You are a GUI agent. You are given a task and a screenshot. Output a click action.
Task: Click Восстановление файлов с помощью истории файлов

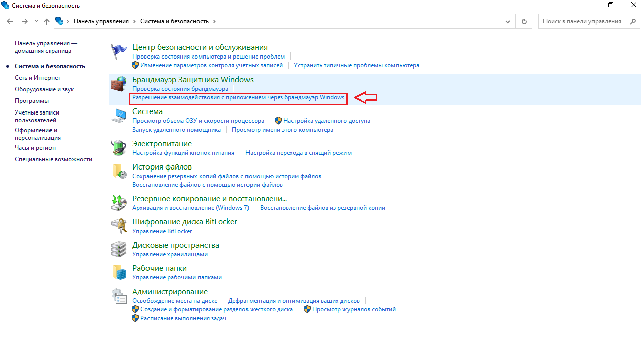208,185
